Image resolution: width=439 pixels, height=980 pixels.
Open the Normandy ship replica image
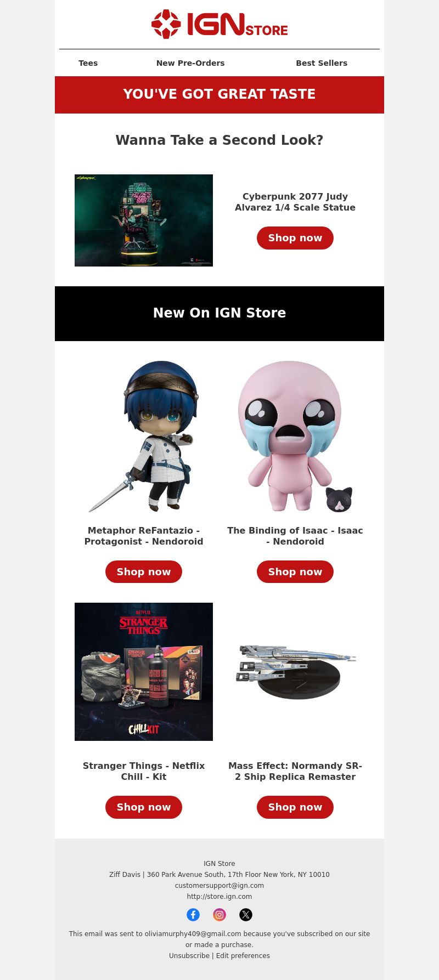[x=295, y=672]
